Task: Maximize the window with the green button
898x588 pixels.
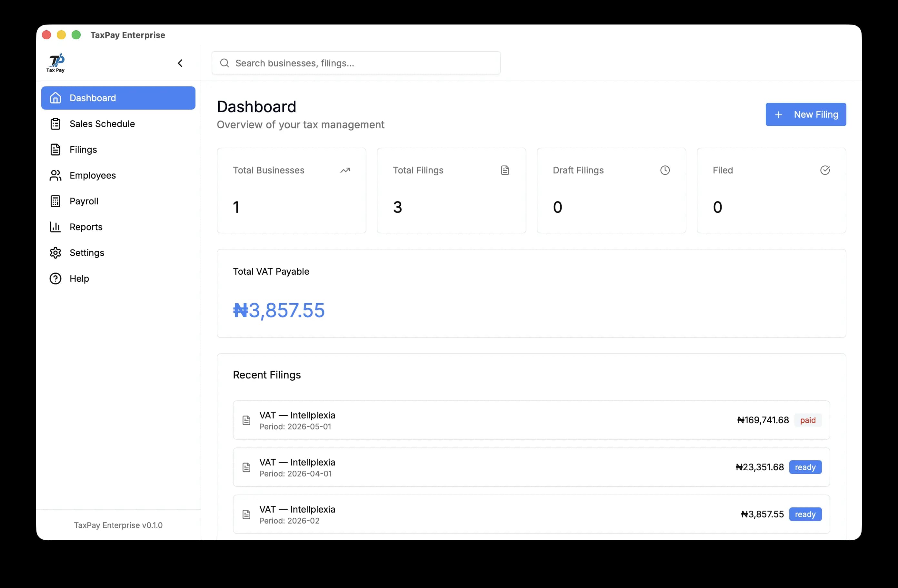Action: click(x=76, y=35)
